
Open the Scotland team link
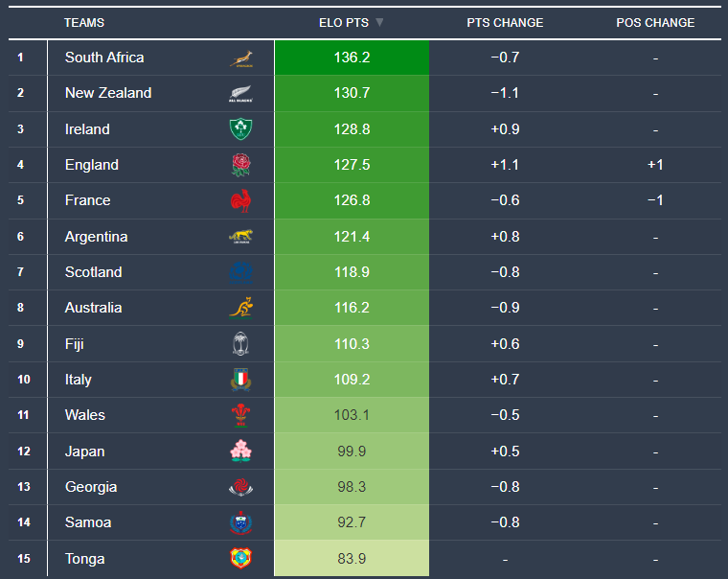(x=93, y=272)
